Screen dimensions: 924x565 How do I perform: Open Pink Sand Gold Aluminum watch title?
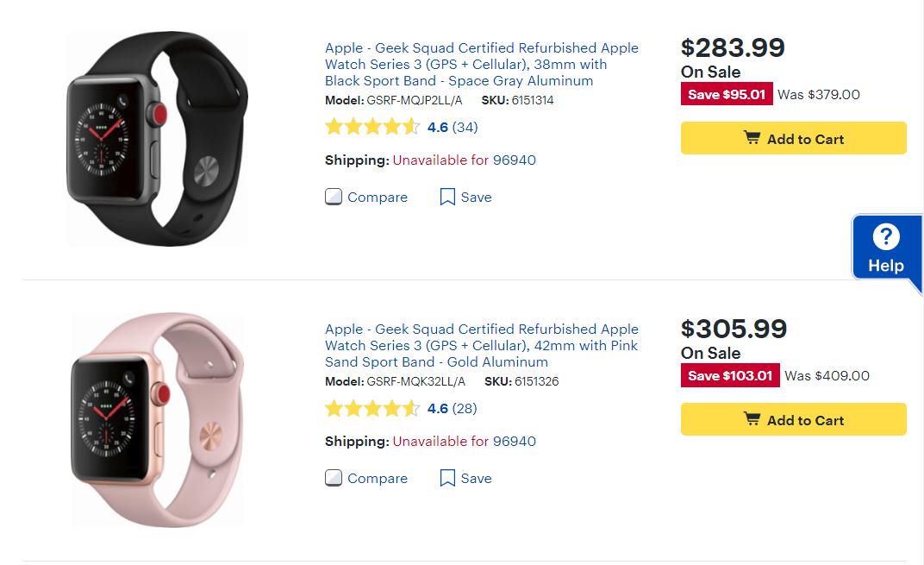pos(481,346)
